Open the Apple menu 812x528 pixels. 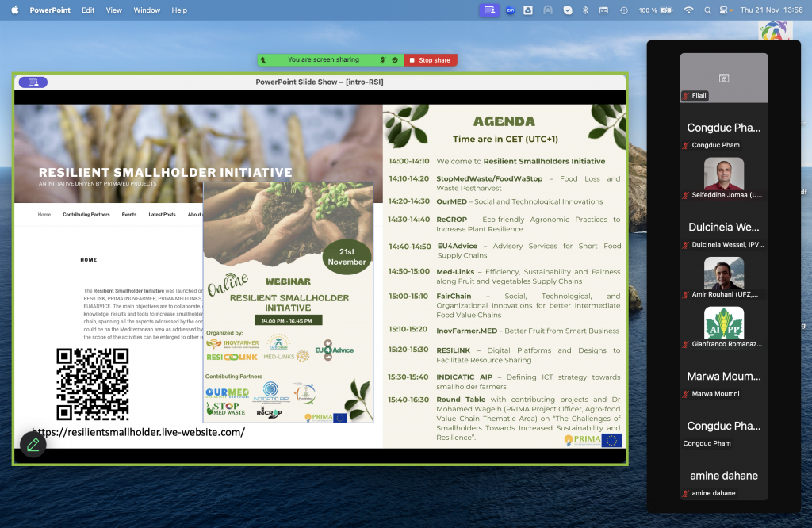[x=14, y=10]
